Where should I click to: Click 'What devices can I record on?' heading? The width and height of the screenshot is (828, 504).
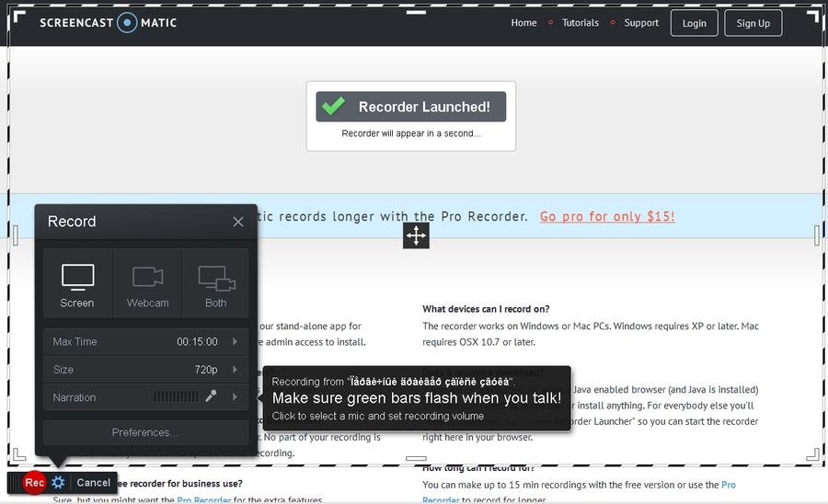pyautogui.click(x=486, y=309)
